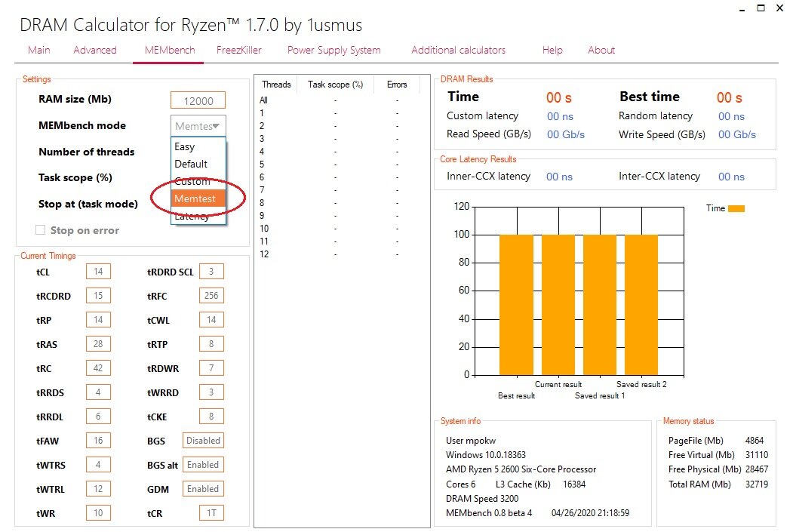Choose Latency mode from the list
The image size is (793, 532).
(x=198, y=216)
